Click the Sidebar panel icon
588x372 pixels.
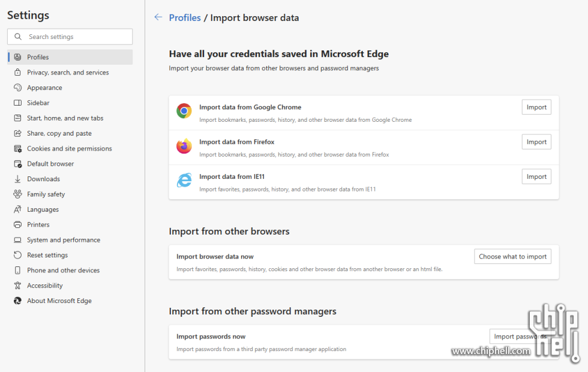coord(17,103)
